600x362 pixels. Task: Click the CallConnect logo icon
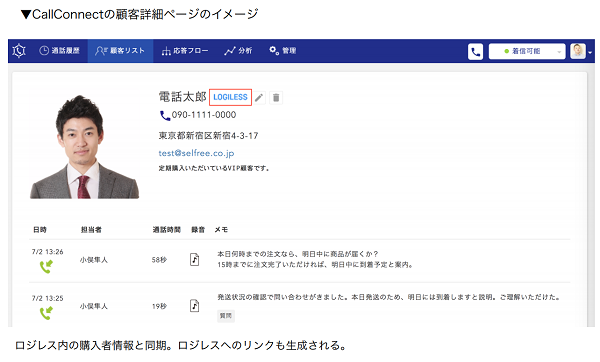pos(19,51)
